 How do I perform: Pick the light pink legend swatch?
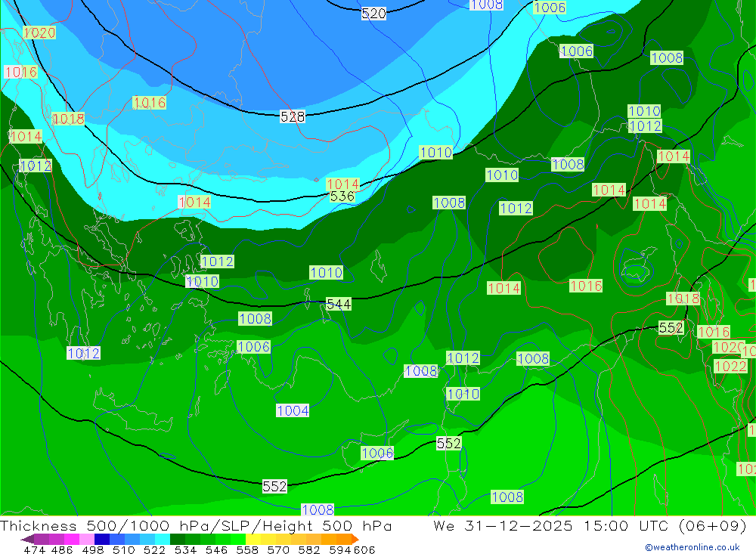[x=87, y=539]
